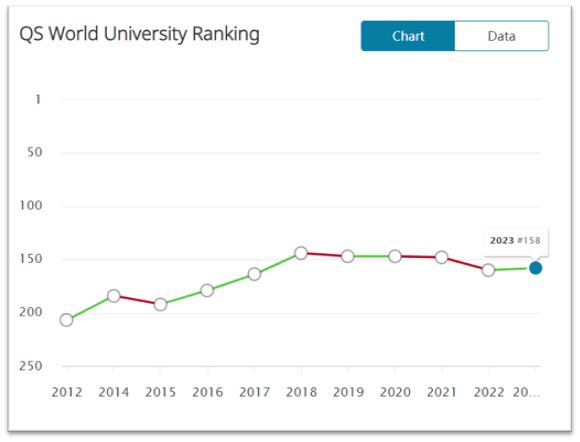580x442 pixels.
Task: Select the 2019 data point marker
Action: pyautogui.click(x=348, y=256)
